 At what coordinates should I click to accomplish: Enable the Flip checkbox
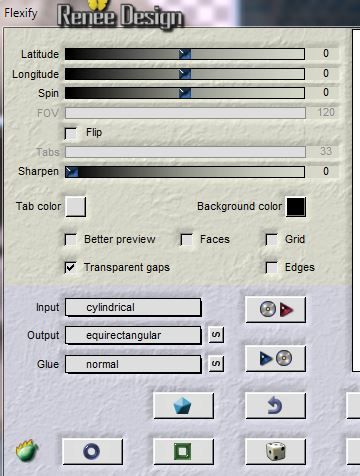[71, 133]
